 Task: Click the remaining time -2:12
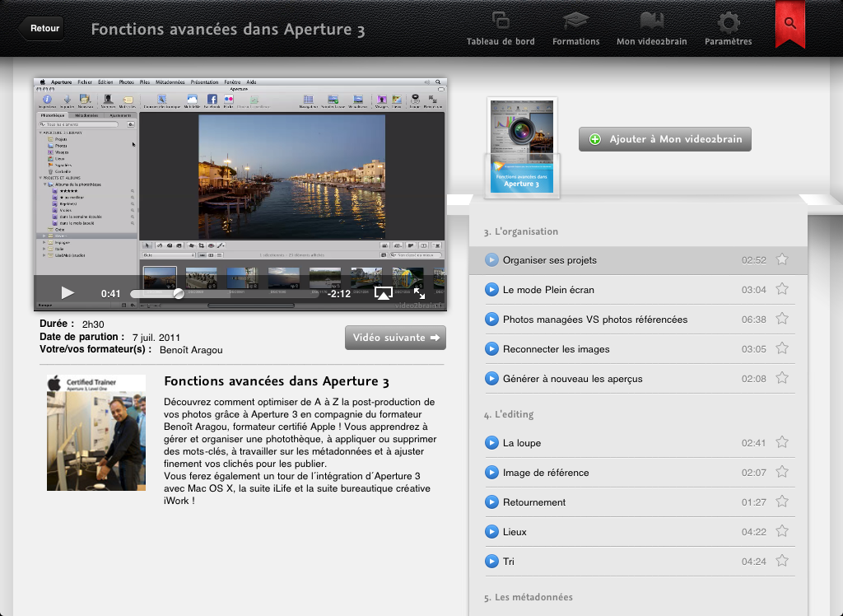tap(338, 294)
